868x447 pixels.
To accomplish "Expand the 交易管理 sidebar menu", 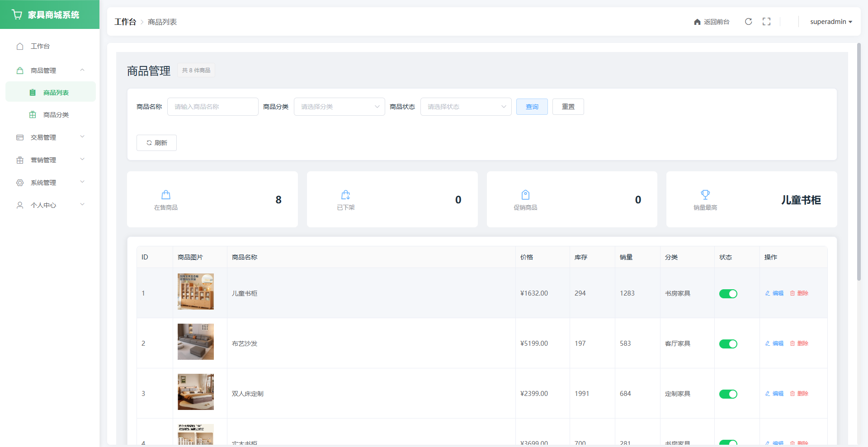I will tap(50, 137).
